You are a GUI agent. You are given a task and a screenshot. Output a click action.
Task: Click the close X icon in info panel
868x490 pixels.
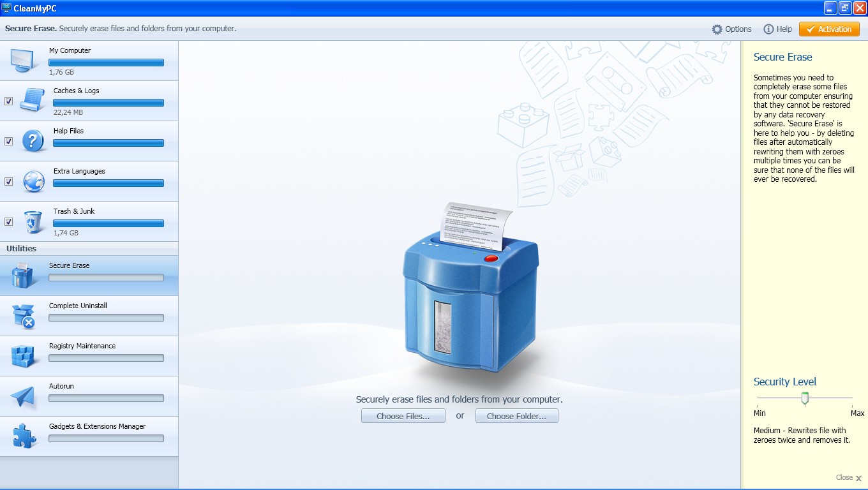tap(858, 478)
